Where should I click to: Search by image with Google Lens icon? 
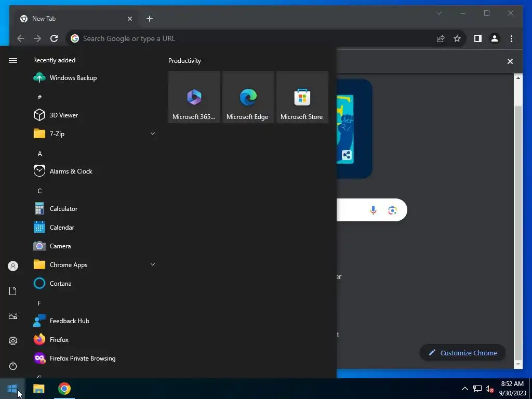click(392, 210)
